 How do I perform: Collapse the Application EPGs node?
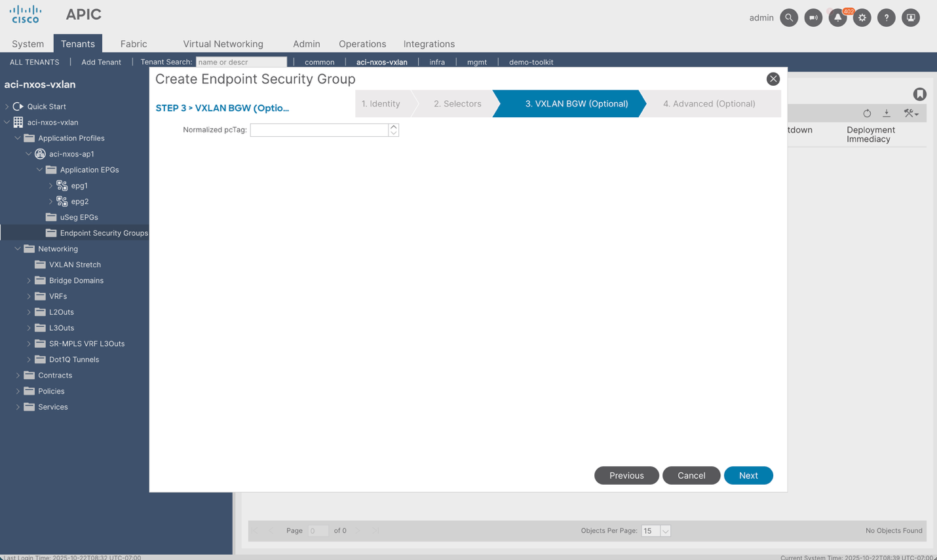(39, 170)
